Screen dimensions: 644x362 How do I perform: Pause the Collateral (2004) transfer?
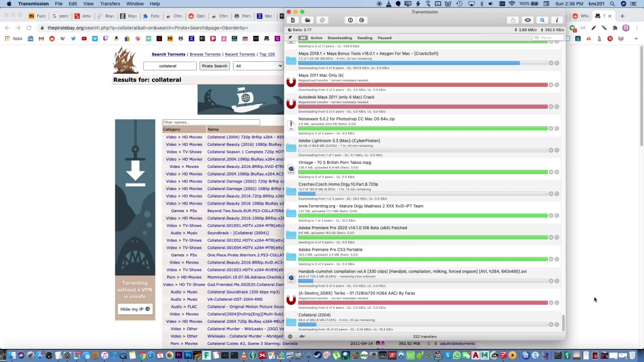pyautogui.click(x=551, y=324)
